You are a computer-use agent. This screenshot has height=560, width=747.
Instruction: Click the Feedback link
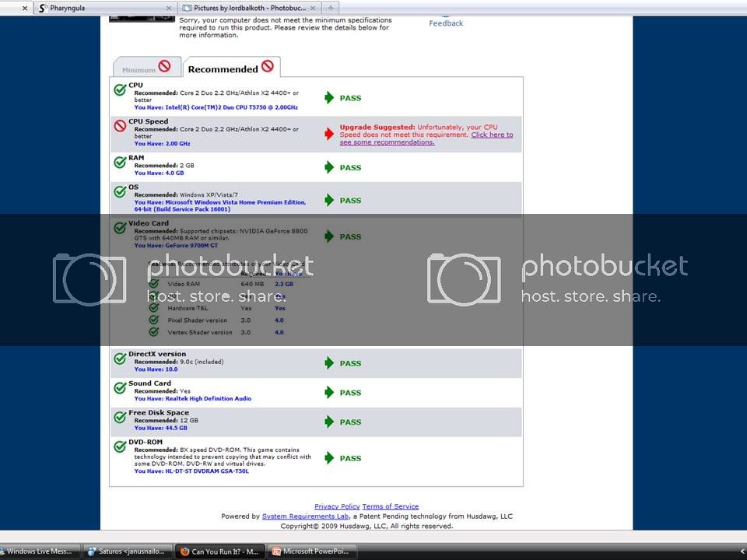(x=445, y=23)
